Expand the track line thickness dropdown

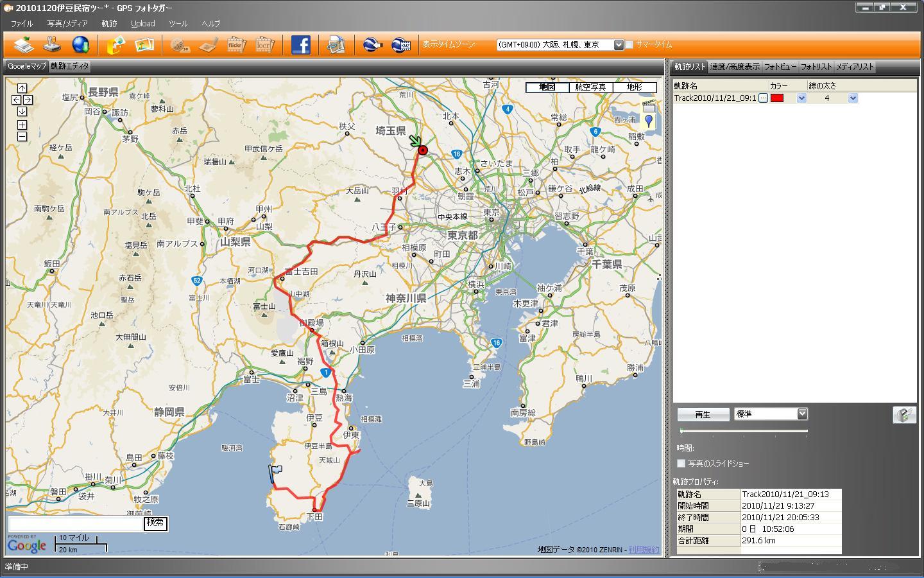[853, 98]
